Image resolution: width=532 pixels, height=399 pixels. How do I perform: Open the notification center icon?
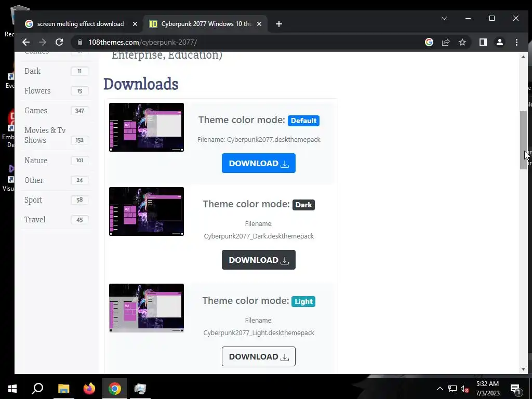click(x=515, y=389)
